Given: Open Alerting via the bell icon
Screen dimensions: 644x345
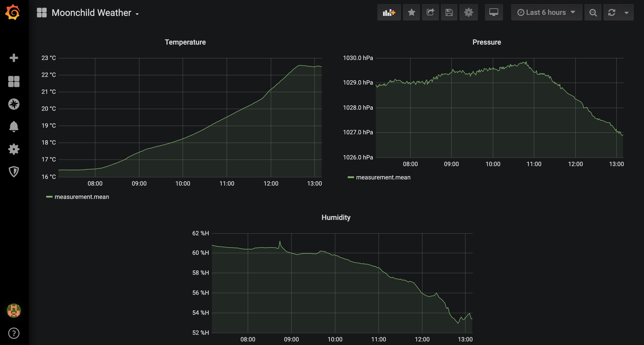Looking at the screenshot, I should coord(14,127).
